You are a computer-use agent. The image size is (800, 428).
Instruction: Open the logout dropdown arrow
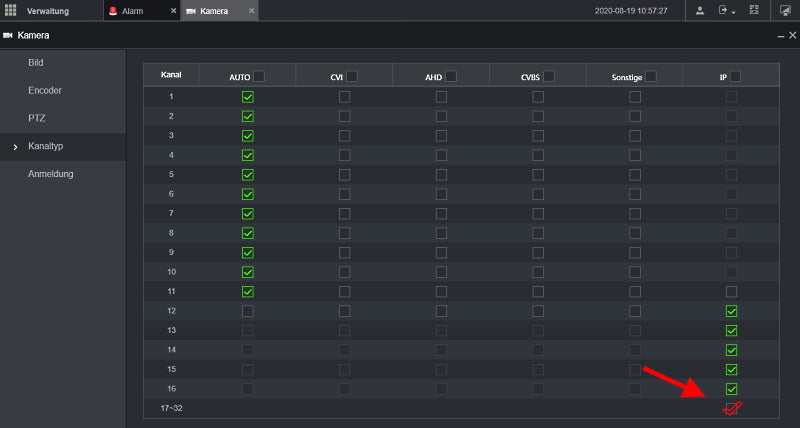point(733,12)
